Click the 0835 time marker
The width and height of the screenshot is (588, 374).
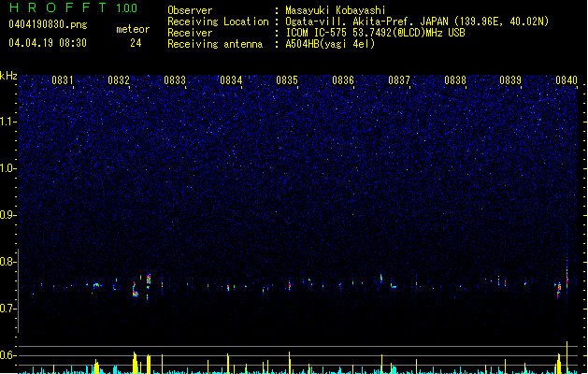pos(287,80)
